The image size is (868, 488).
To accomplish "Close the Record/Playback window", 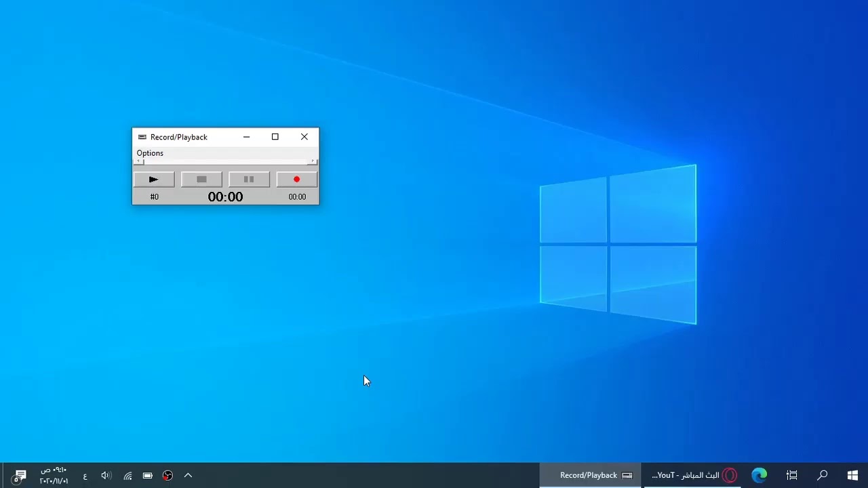I will [304, 137].
